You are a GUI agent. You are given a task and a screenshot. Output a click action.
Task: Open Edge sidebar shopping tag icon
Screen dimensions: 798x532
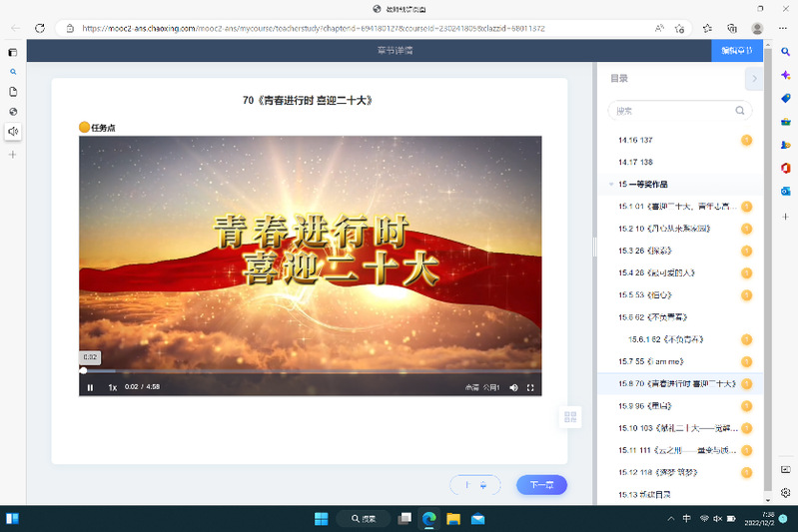785,98
